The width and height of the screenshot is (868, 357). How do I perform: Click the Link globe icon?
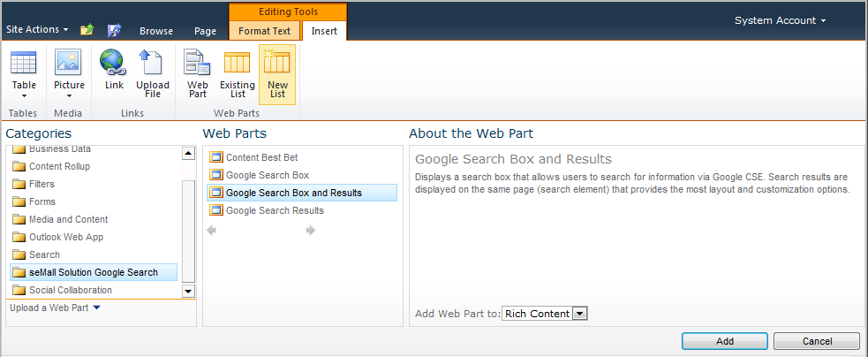(x=113, y=64)
